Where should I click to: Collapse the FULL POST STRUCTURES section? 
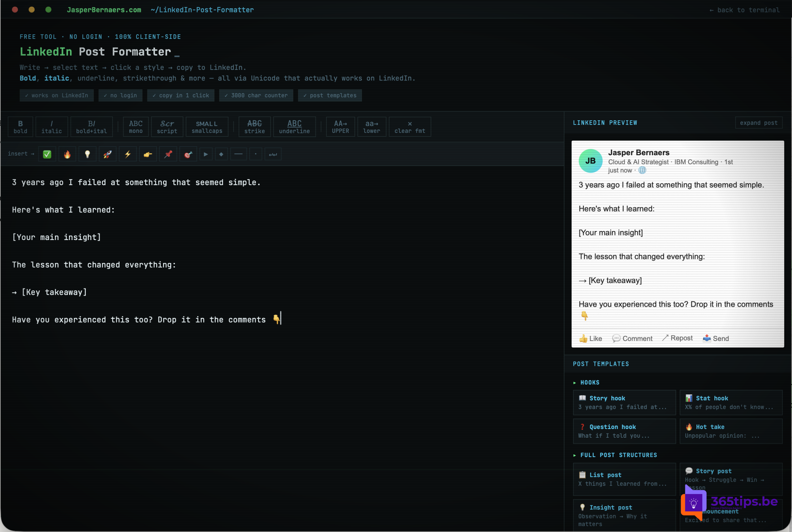(x=615, y=455)
